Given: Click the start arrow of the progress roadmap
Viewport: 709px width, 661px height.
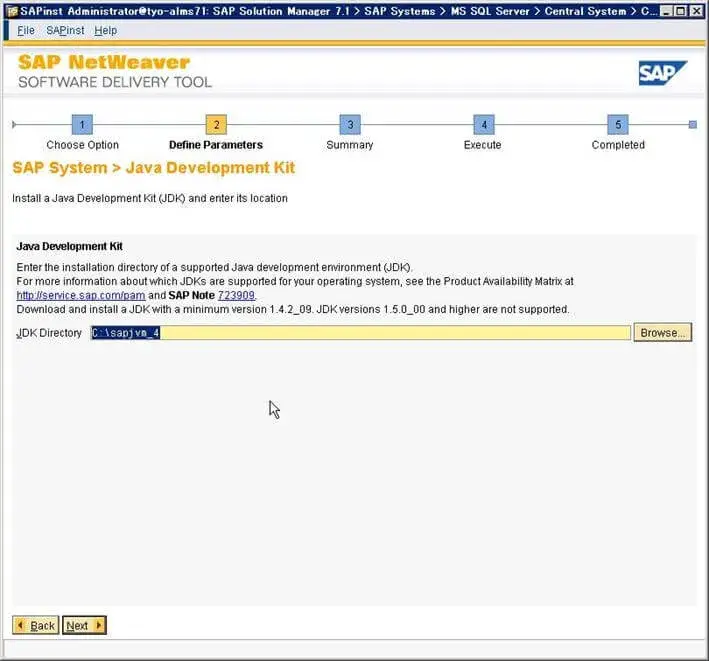Looking at the screenshot, I should [x=14, y=124].
